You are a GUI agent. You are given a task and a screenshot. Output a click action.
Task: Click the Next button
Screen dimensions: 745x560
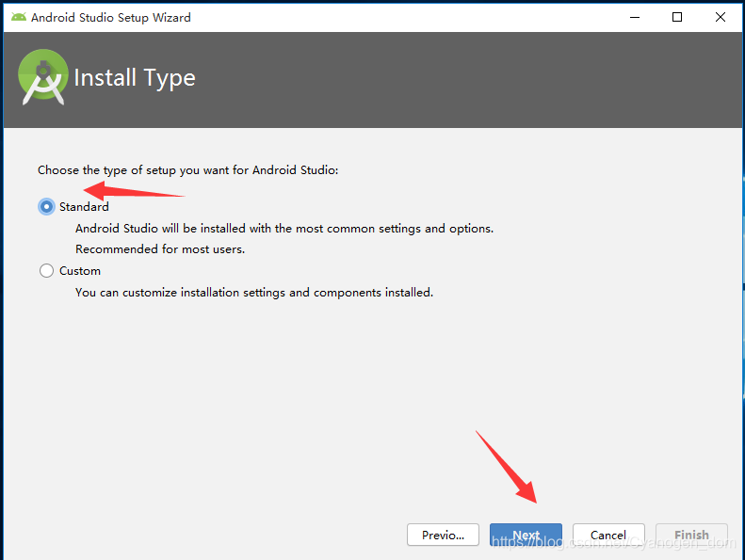[x=526, y=535]
